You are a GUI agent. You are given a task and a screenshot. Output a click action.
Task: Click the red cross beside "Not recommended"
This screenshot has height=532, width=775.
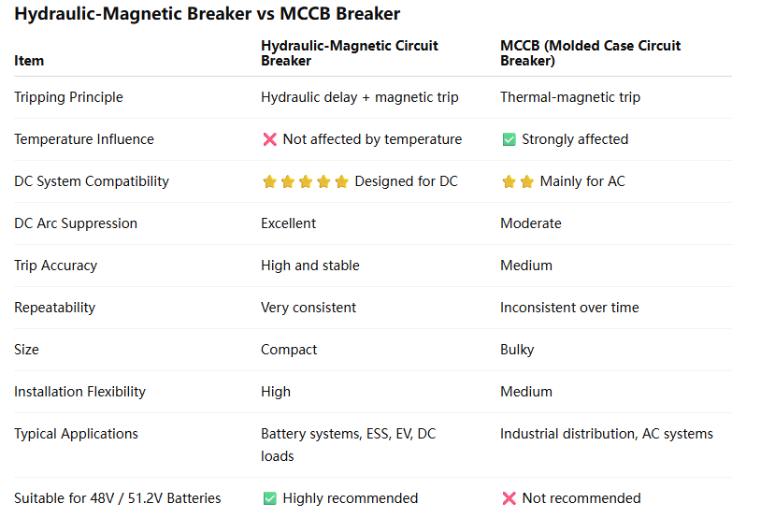[x=509, y=498]
